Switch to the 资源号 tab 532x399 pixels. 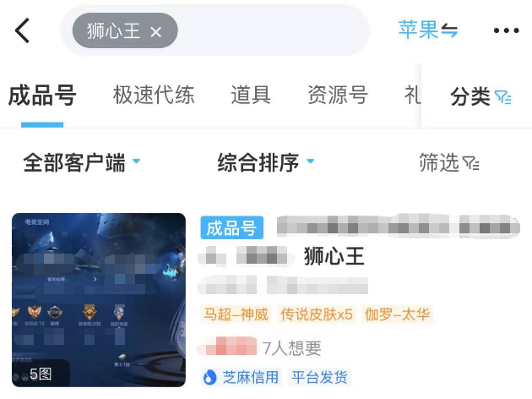(338, 95)
